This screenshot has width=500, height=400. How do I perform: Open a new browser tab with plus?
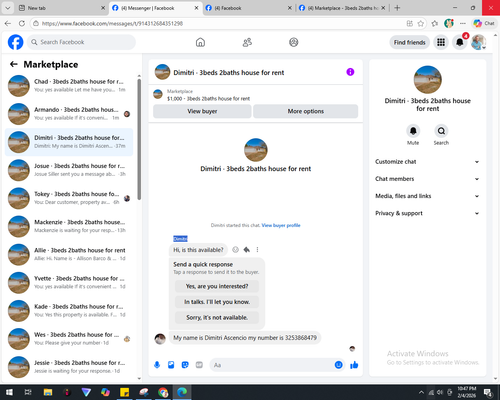point(397,8)
